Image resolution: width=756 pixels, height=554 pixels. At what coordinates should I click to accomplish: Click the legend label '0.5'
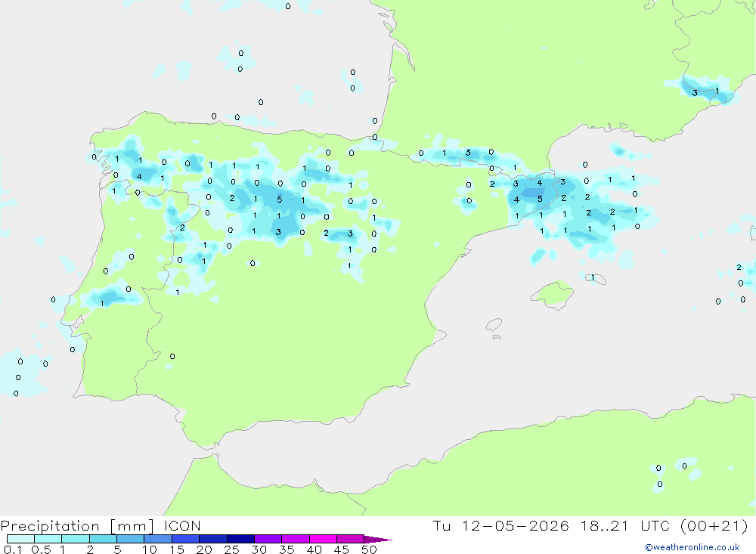coord(41,549)
